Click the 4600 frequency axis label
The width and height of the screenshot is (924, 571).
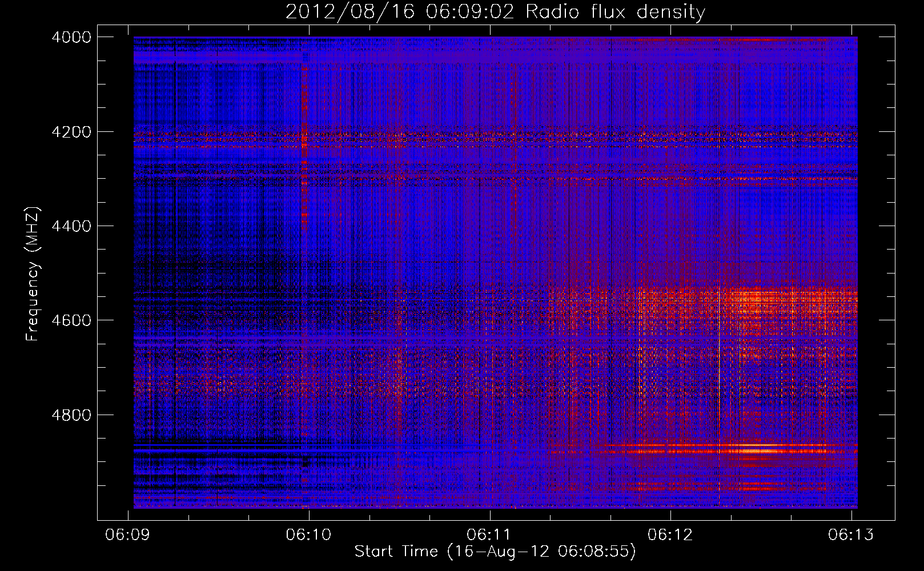pyautogui.click(x=71, y=320)
